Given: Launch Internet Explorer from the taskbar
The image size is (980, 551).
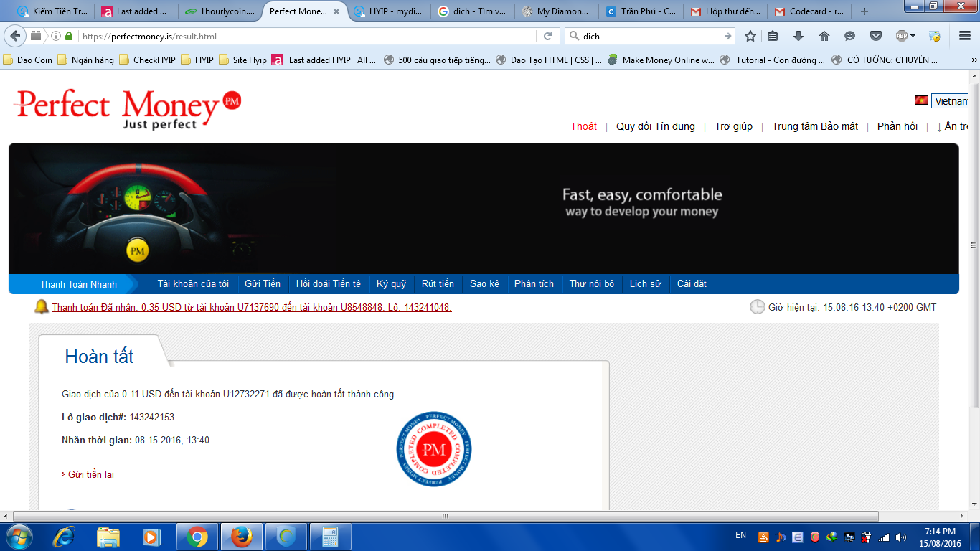Looking at the screenshot, I should [x=64, y=537].
